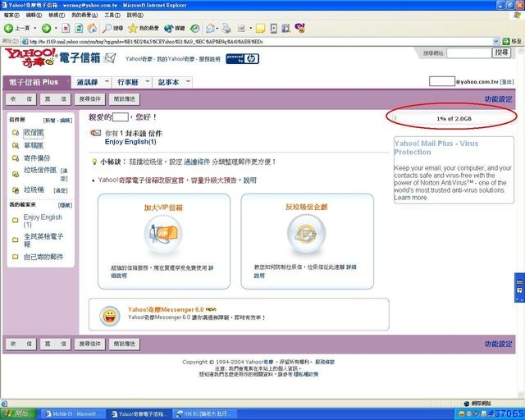Expand the 通訊錄 tab dropdown arrow

(107, 81)
